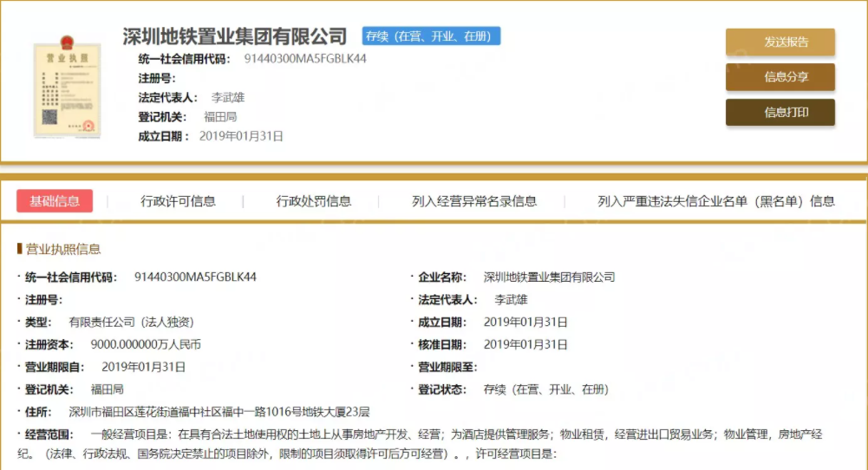Click the company title 深圳地铁置业集团有限公司
Screen dimensions: 868x470
235,36
